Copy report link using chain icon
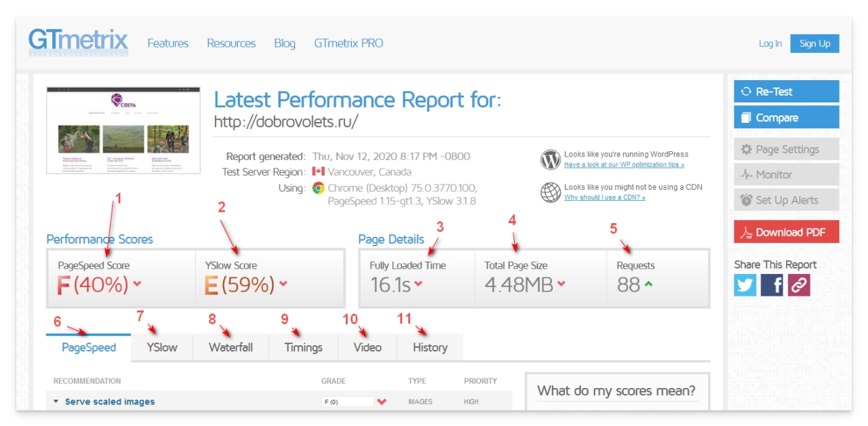 pos(799,285)
